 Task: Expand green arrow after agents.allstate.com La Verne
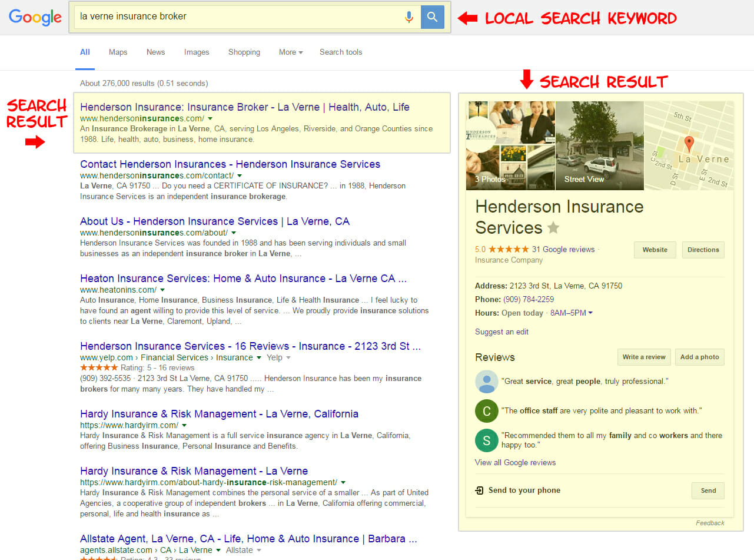click(218, 550)
